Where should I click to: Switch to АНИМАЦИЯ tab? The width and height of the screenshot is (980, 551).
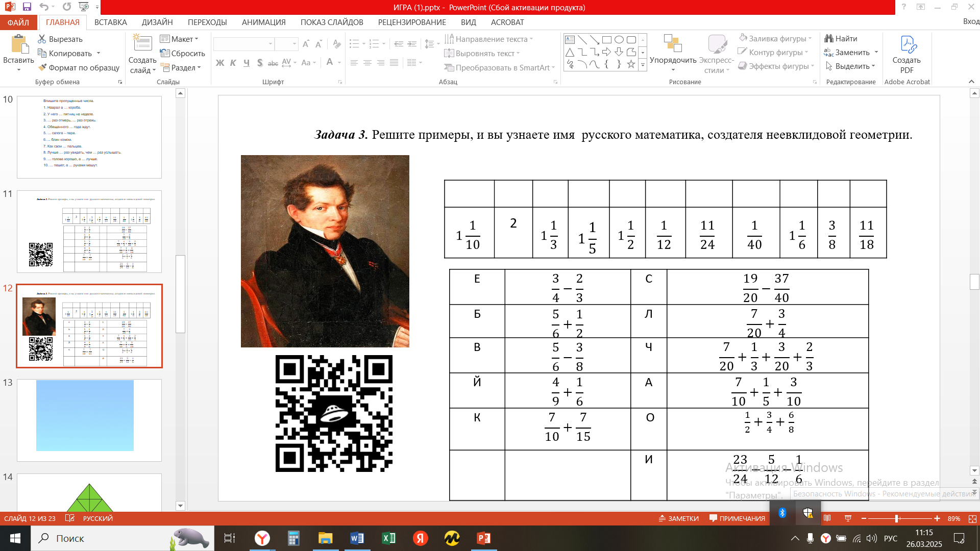coord(264,22)
